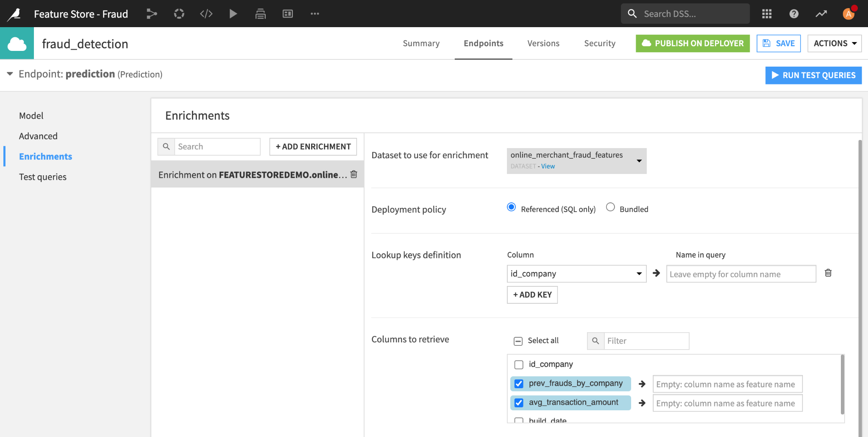Click RUN TEST QUERIES button
This screenshot has width=868, height=437.
813,75
